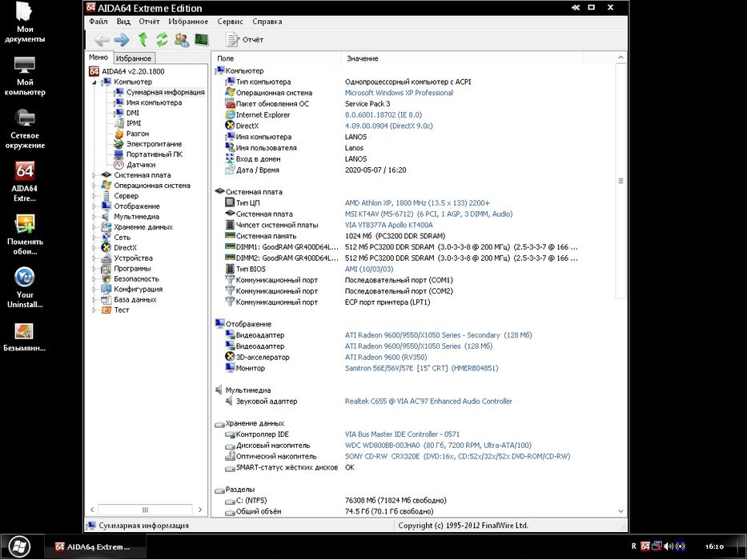Image resolution: width=747 pixels, height=560 pixels.
Task: Expand the Системная плата tree node
Action: pyautogui.click(x=94, y=175)
